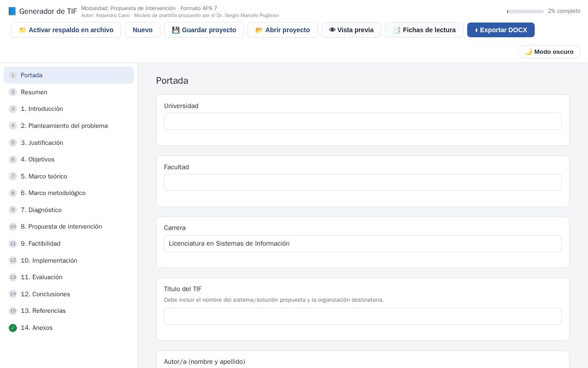
Task: Open Fichas de lectura
Action: click(424, 30)
